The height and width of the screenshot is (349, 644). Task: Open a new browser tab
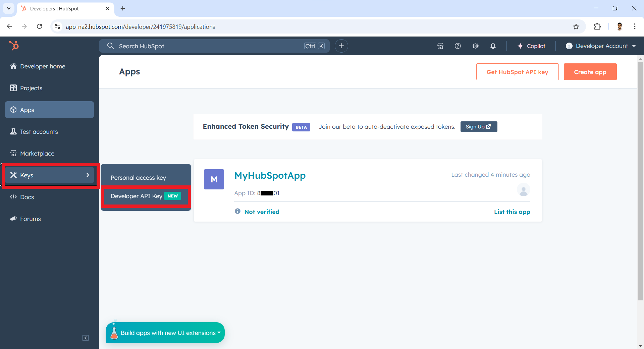(123, 8)
